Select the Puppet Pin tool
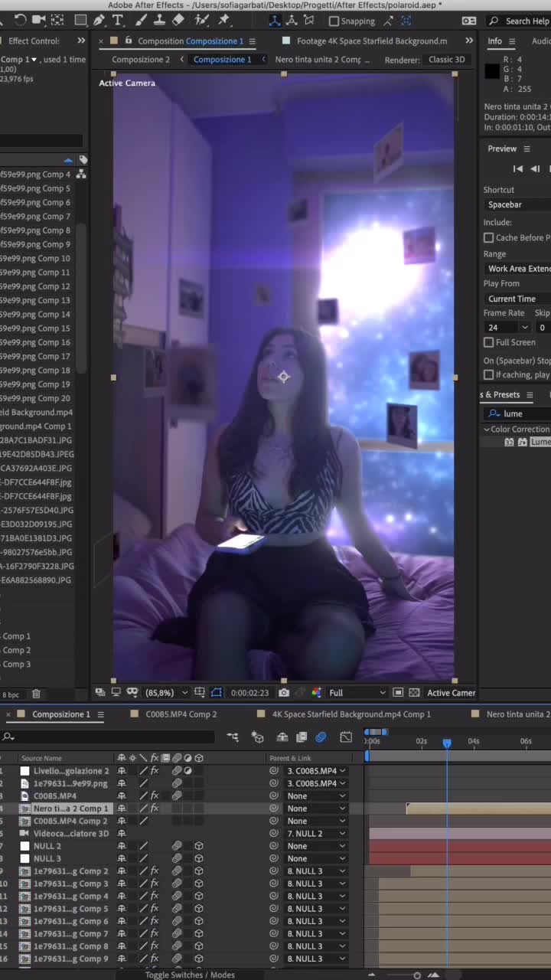 [224, 21]
